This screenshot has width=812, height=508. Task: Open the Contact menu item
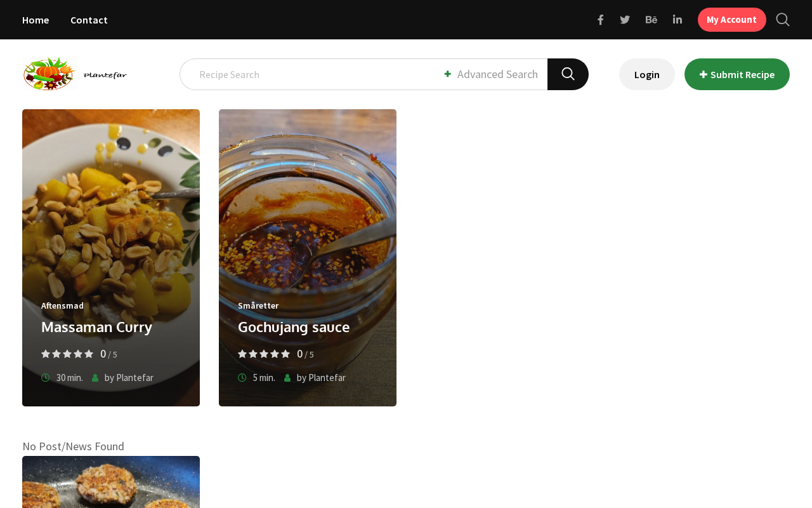(89, 20)
